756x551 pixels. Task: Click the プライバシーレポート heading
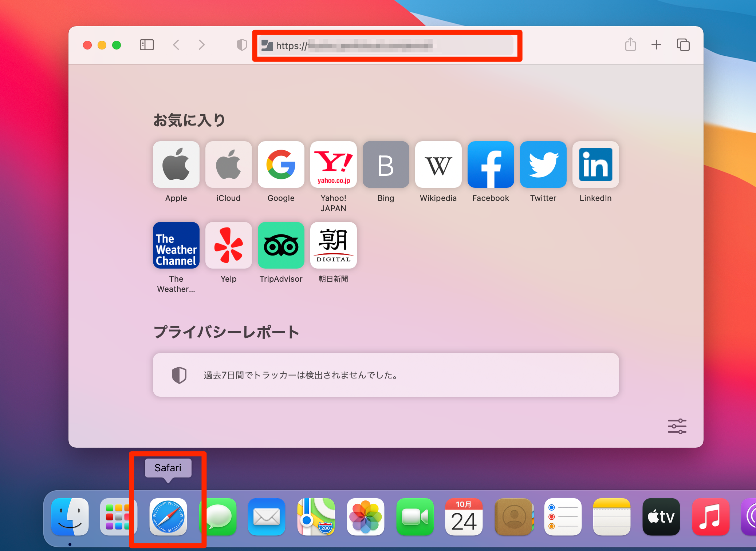tap(227, 332)
